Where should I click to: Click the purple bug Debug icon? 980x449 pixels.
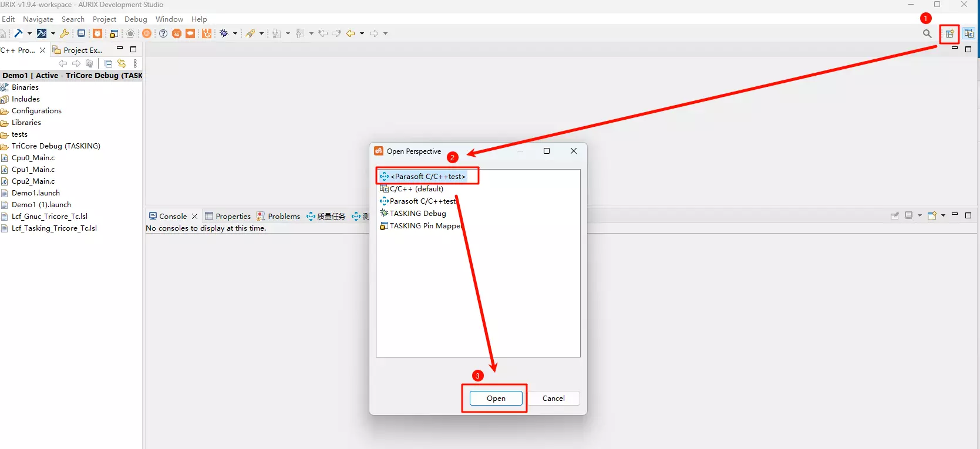pyautogui.click(x=224, y=33)
